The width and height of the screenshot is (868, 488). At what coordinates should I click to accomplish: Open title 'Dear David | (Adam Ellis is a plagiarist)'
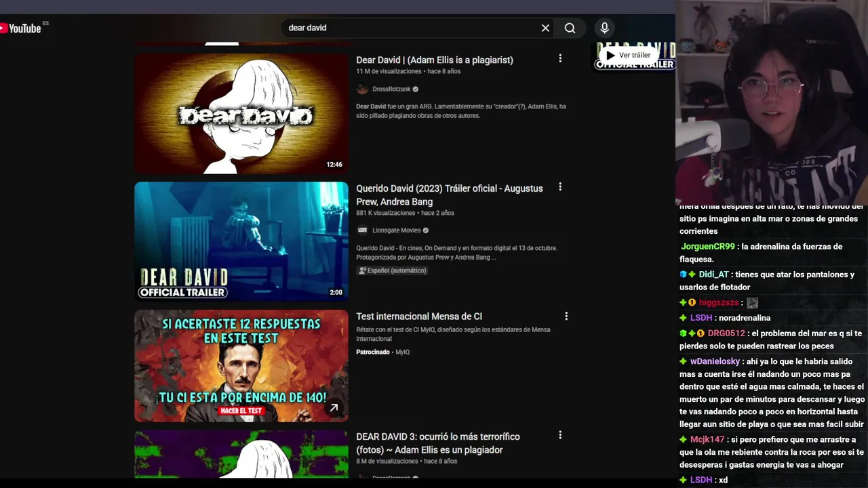(435, 60)
